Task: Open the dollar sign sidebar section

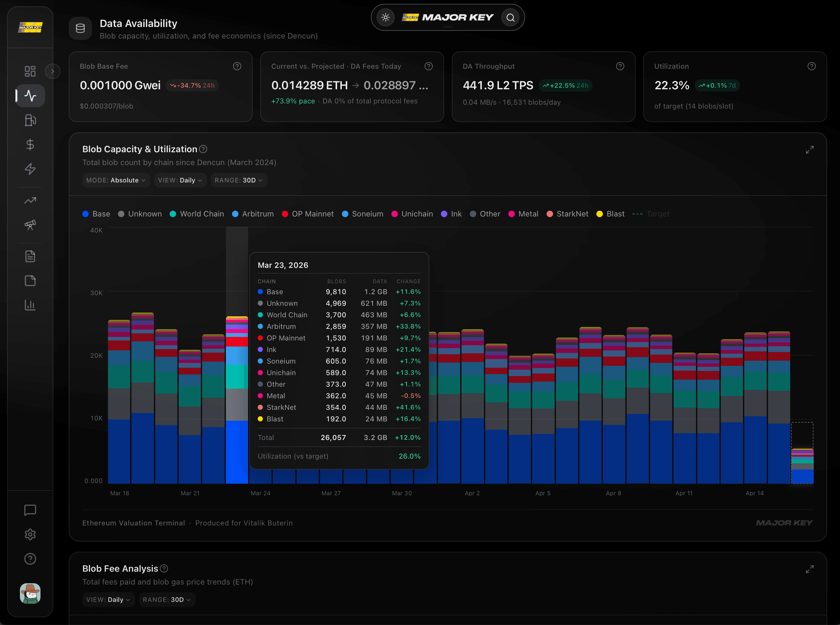Action: point(30,145)
